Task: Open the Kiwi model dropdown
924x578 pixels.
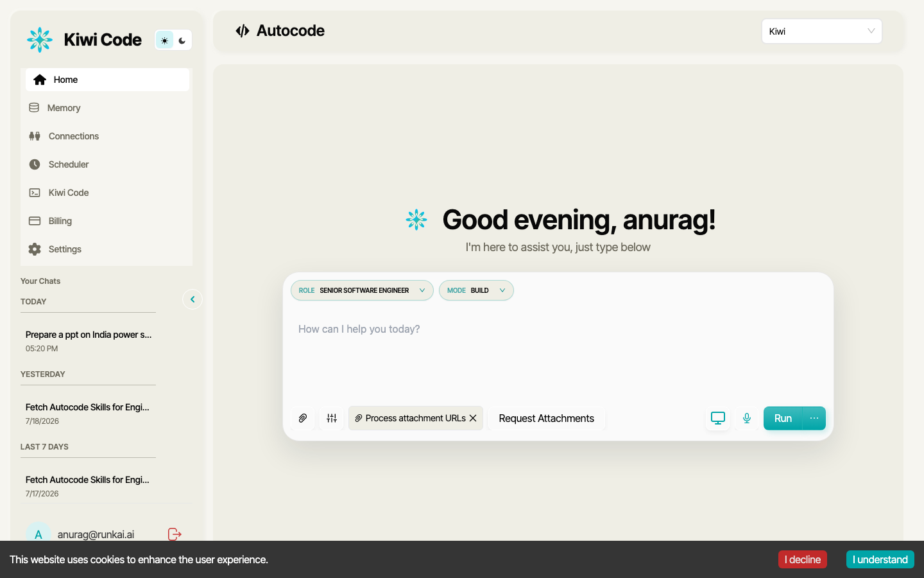Action: [x=822, y=31]
